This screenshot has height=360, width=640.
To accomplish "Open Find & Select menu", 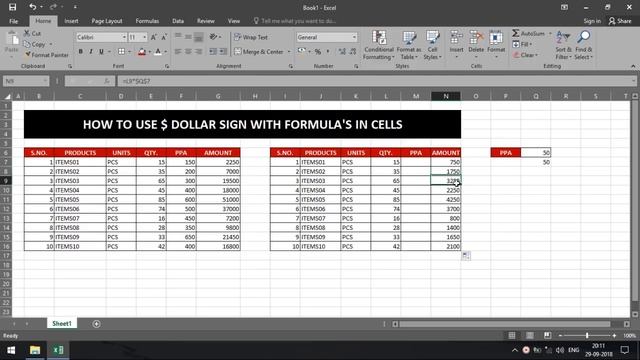I will [x=583, y=45].
